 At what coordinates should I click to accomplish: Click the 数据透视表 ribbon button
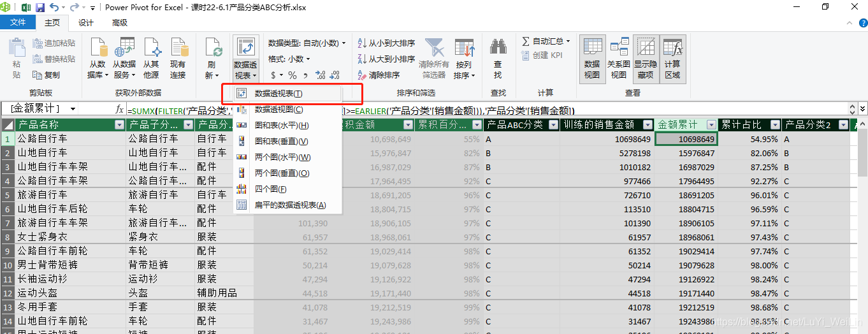point(245,58)
